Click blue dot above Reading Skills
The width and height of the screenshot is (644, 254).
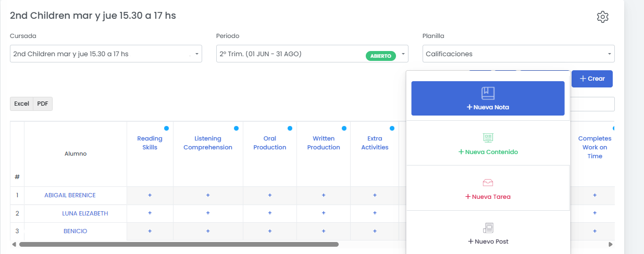click(x=166, y=128)
